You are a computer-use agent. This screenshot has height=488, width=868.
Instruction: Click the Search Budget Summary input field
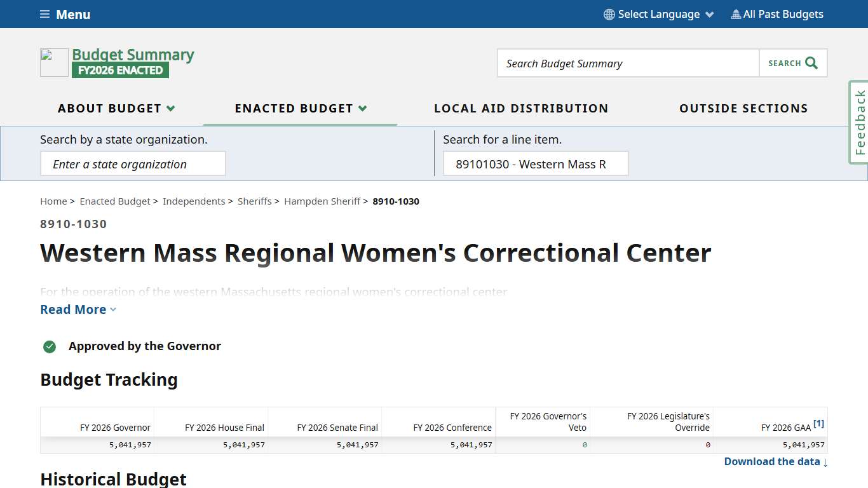point(627,63)
